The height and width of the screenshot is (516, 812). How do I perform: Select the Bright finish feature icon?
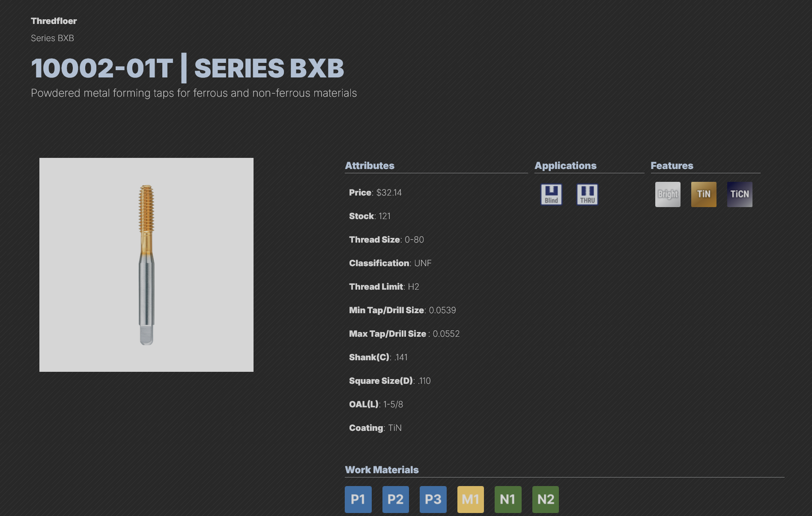pos(668,194)
